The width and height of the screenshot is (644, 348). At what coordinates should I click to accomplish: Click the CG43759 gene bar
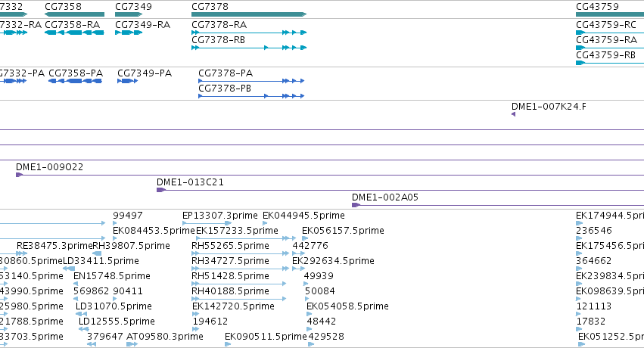pos(610,14)
